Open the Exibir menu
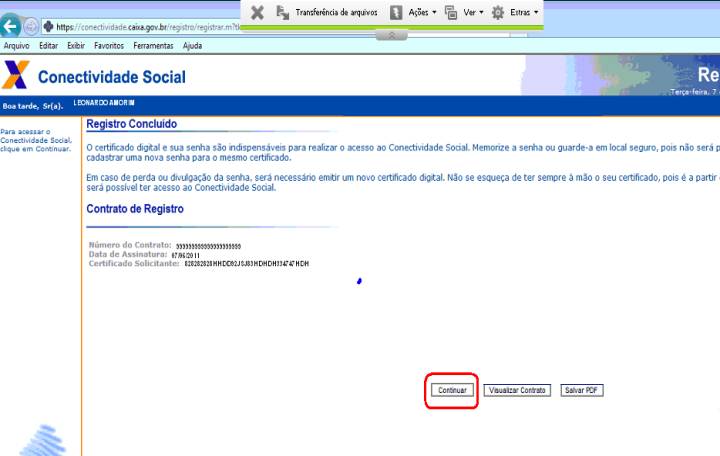The image size is (720, 456). pos(76,45)
